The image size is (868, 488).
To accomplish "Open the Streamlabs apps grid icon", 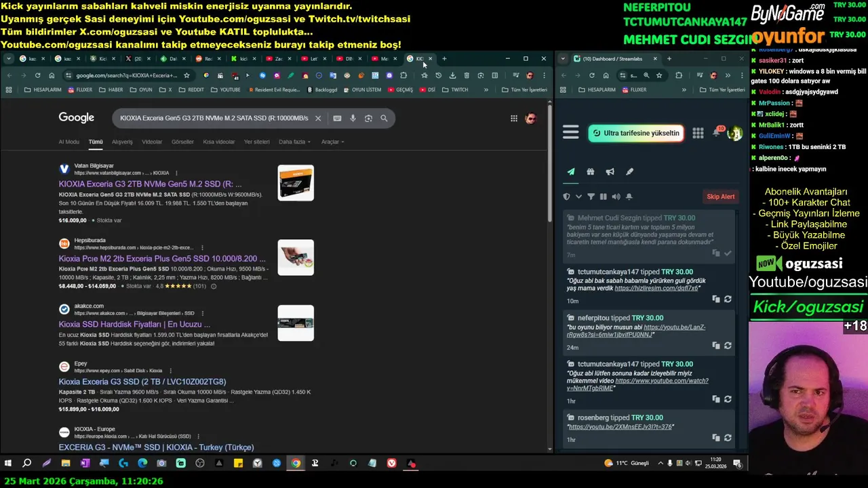I will 698,133.
